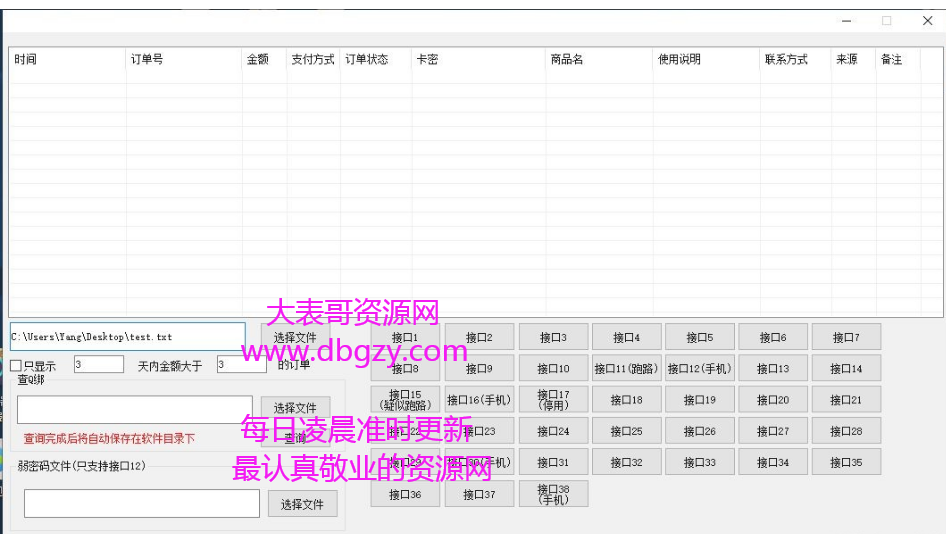This screenshot has width=946, height=534.
Task: Click the amount input after 天内金额大于
Action: click(241, 365)
